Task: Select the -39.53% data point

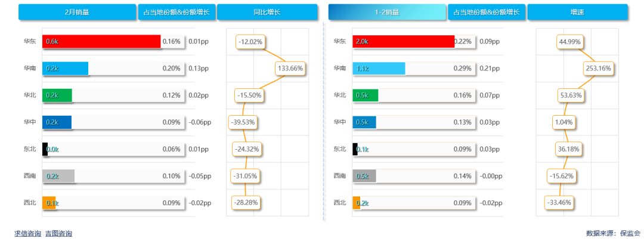Action: point(242,122)
